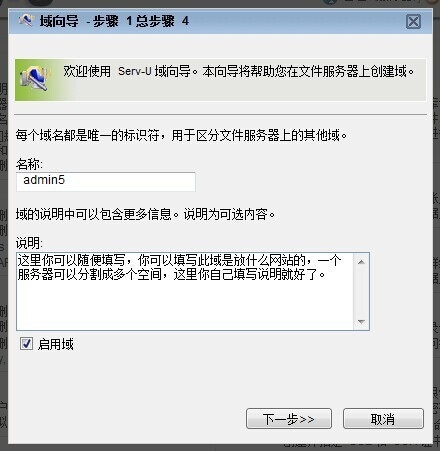This screenshot has width=440, height=451.
Task: Click the domain wizard icon in the green banner
Action: point(34,79)
